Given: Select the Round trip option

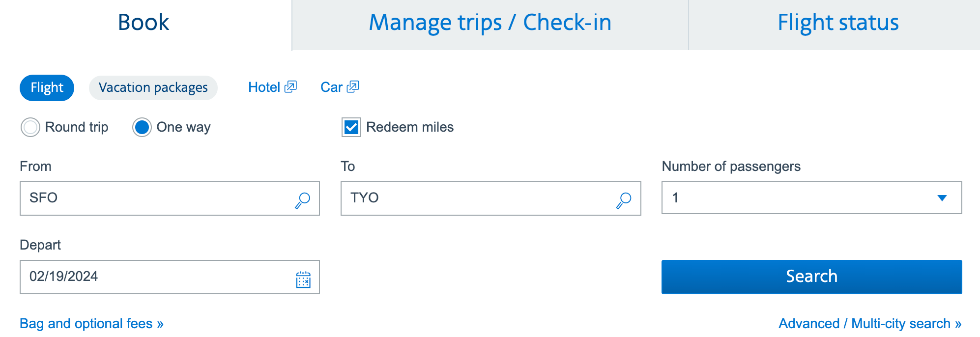Looking at the screenshot, I should 30,127.
